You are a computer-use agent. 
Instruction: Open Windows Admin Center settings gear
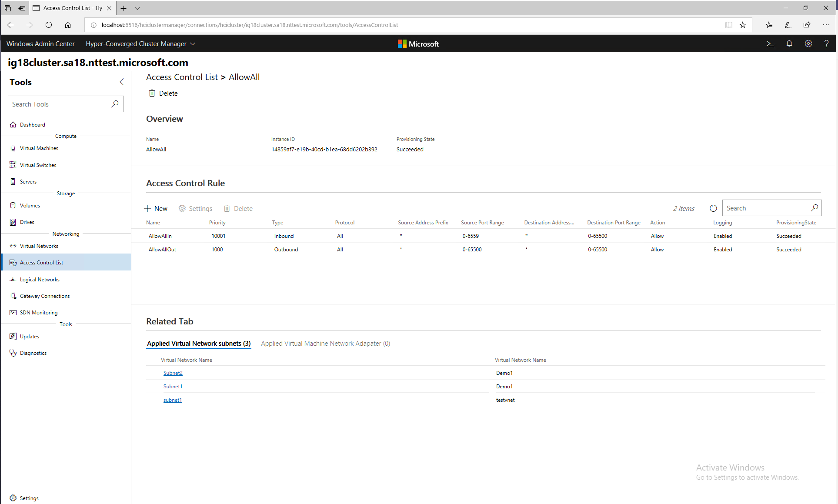pyautogui.click(x=808, y=43)
